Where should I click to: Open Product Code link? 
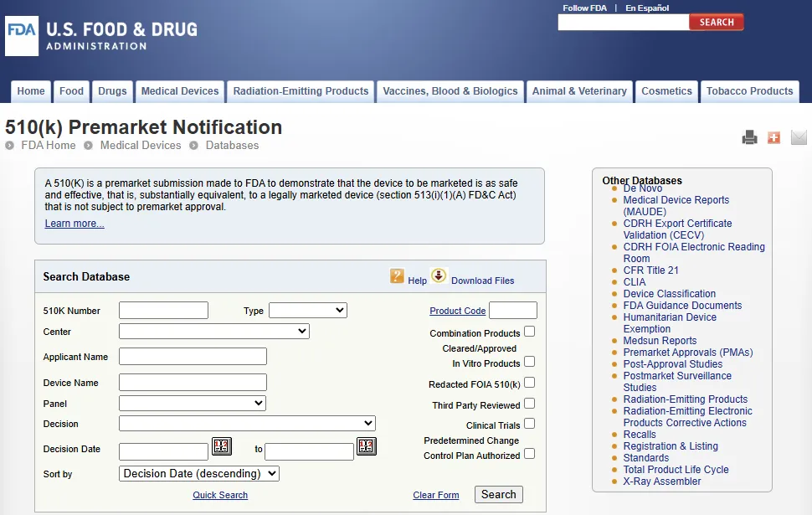[x=458, y=311]
